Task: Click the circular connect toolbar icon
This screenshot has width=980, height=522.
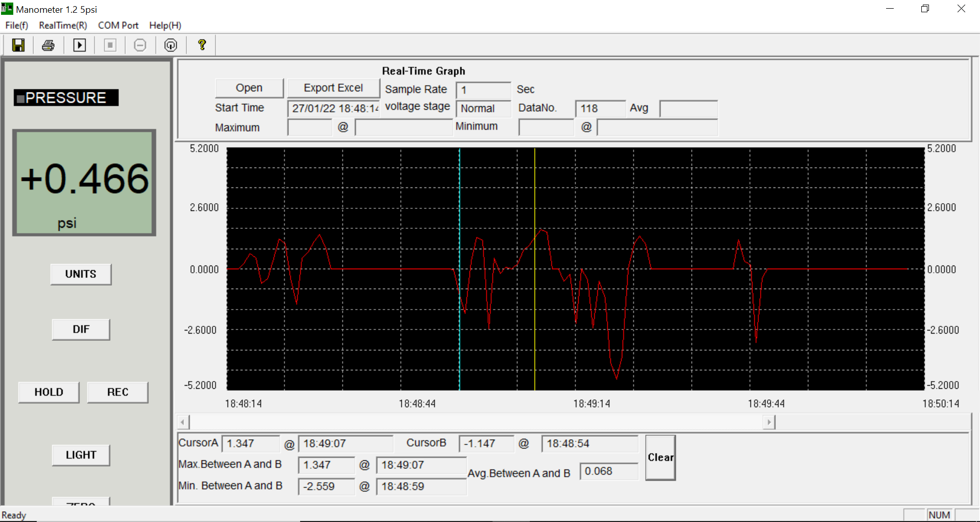Action: point(171,45)
